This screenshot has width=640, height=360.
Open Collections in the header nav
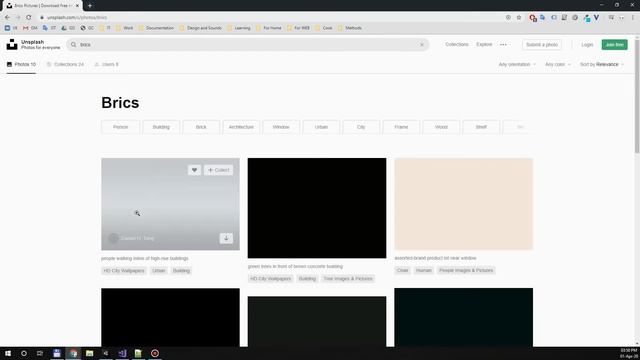[457, 44]
